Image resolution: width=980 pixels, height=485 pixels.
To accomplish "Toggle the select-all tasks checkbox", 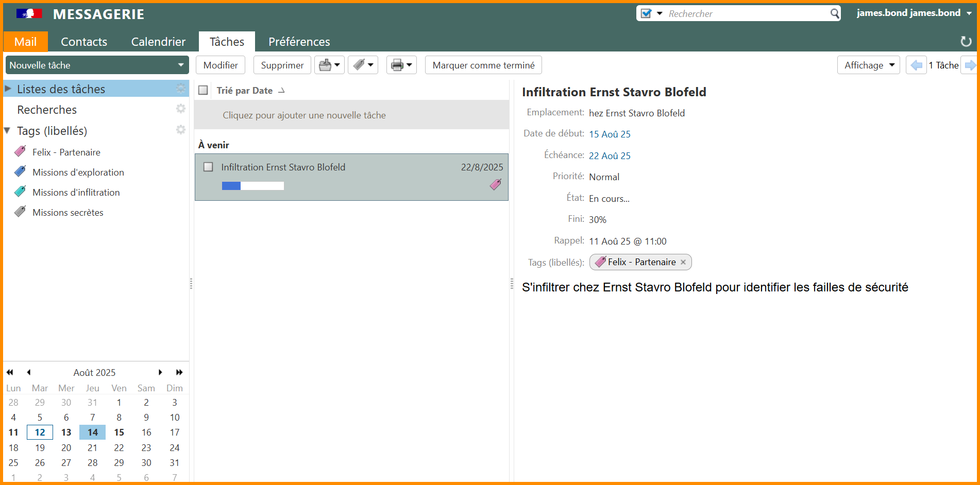I will (204, 91).
